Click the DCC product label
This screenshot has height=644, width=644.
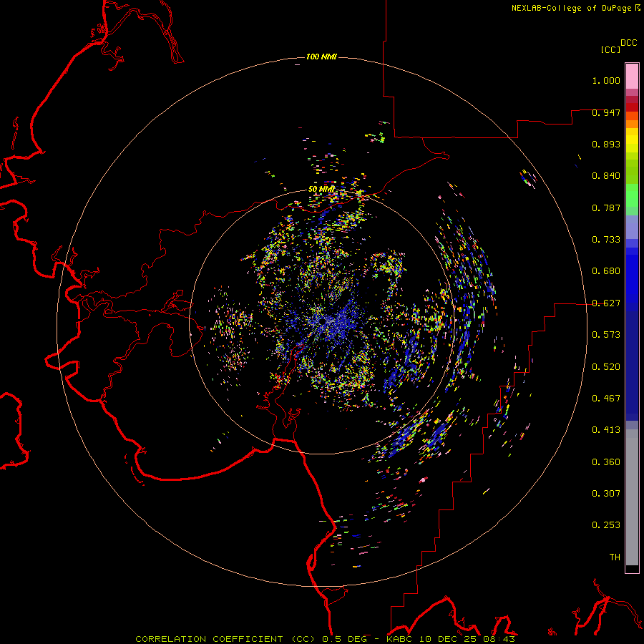(629, 43)
